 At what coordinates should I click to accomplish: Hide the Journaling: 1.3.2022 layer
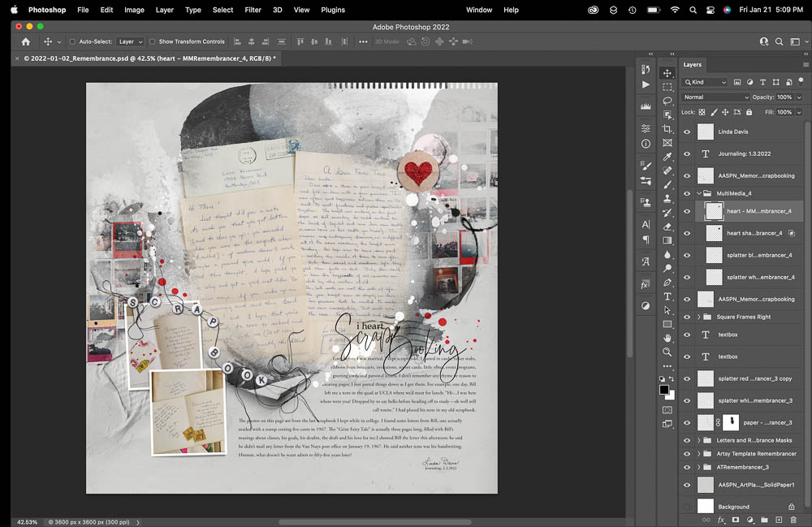coord(687,153)
